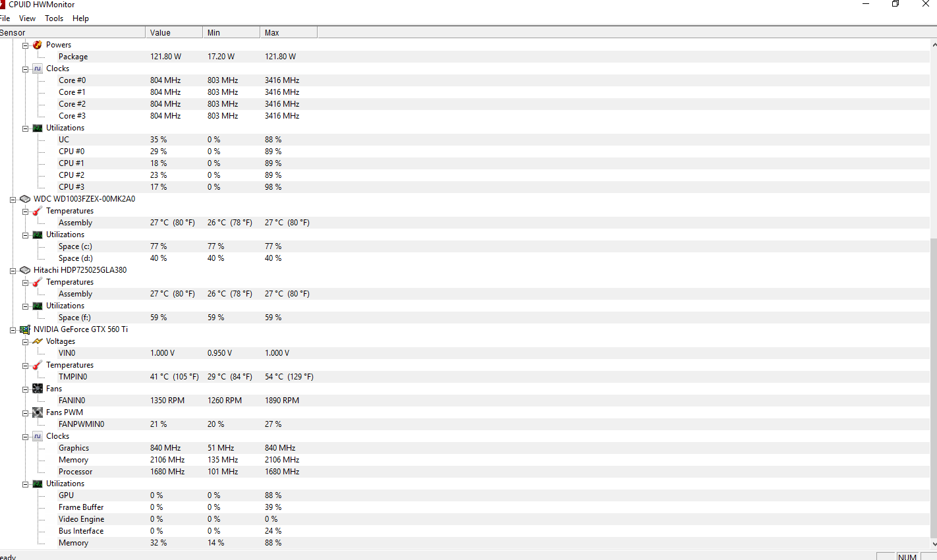937x560 pixels.
Task: Select the TMPIN0 temperature row
Action: click(72, 377)
